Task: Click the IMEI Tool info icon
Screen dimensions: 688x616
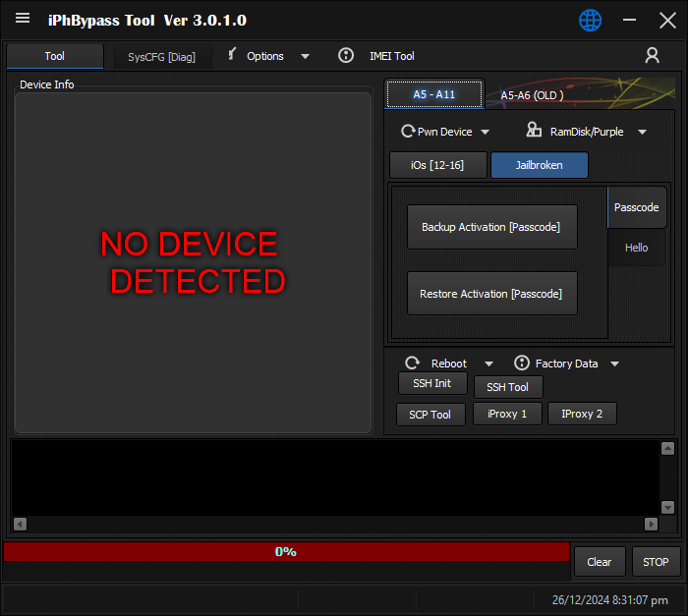Action: [346, 56]
